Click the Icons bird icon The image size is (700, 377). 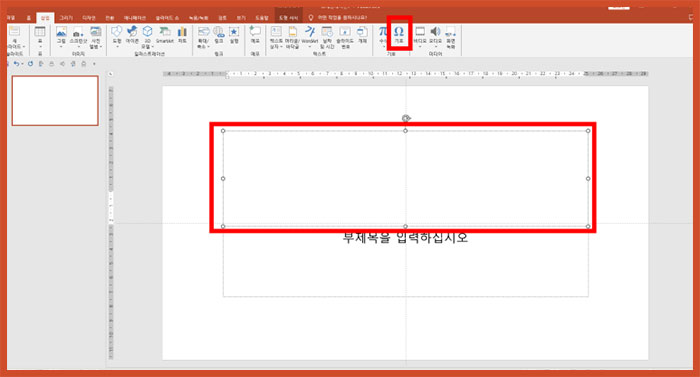132,31
